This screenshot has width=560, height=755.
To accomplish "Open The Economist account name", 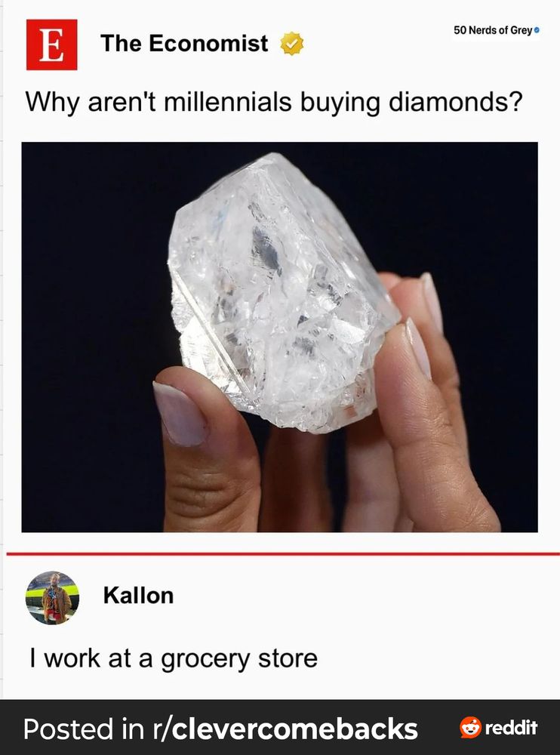I will [x=184, y=43].
